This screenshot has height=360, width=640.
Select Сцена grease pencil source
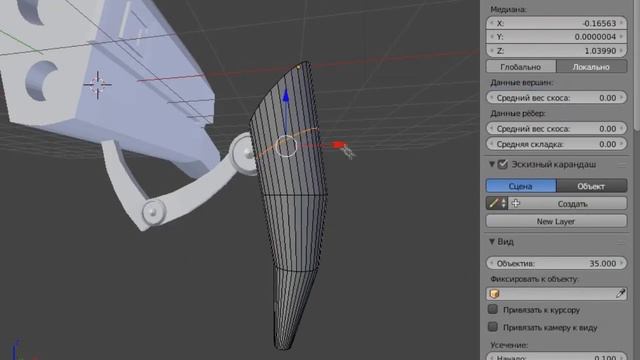tap(521, 186)
